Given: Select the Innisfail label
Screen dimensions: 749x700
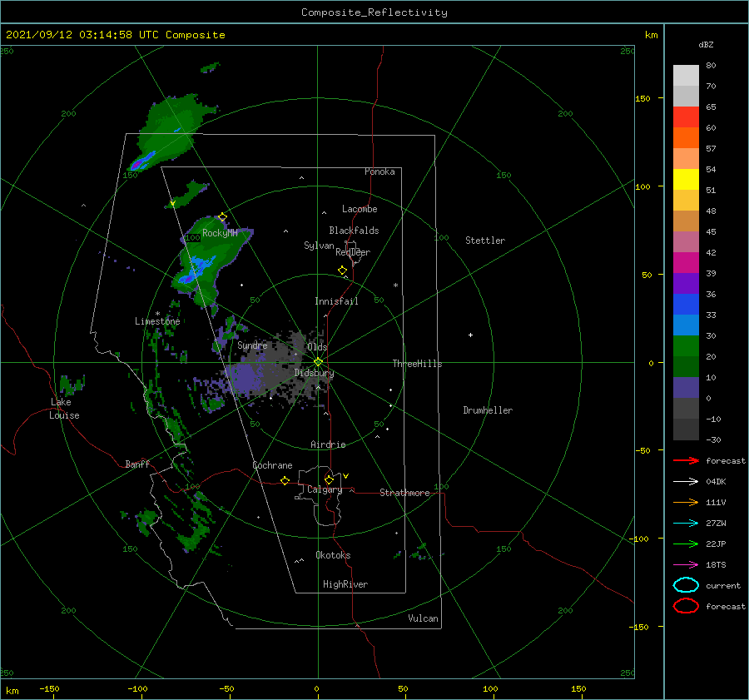Looking at the screenshot, I should (336, 301).
